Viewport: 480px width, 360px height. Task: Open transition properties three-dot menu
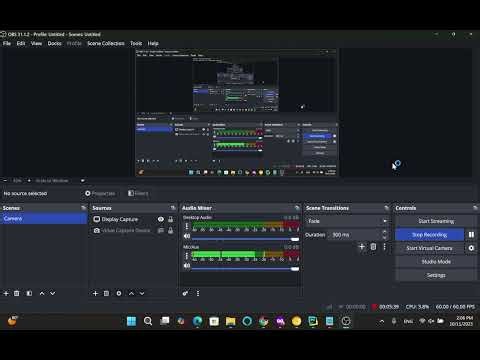point(384,247)
